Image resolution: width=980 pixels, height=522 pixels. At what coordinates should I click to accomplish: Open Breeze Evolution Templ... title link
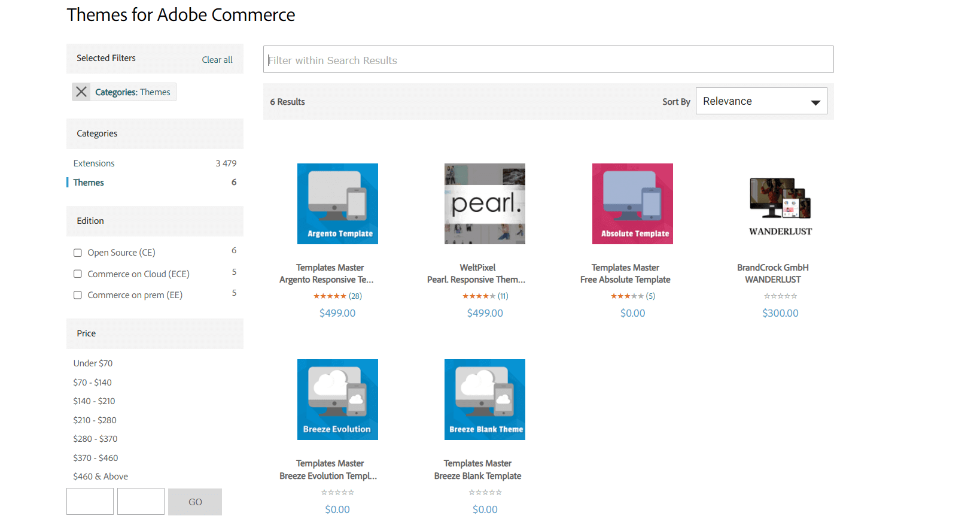tap(328, 476)
